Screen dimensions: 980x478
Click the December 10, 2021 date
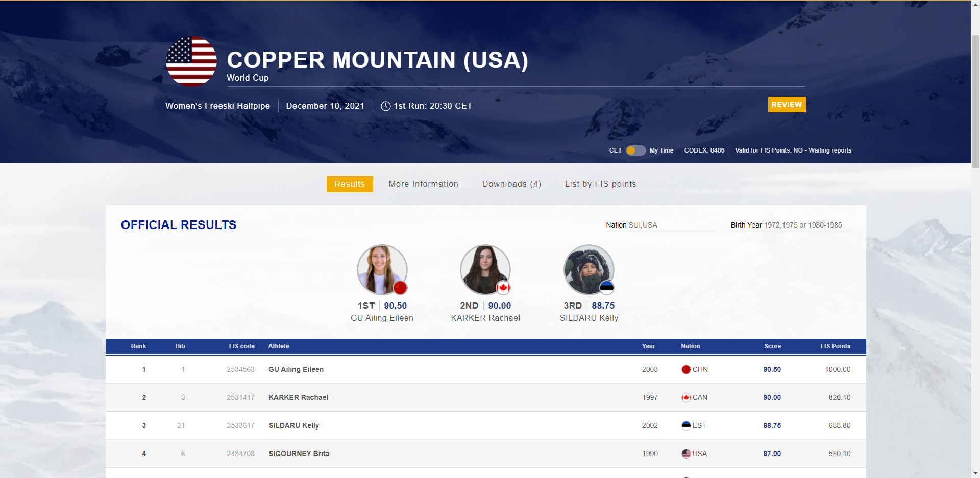point(325,106)
